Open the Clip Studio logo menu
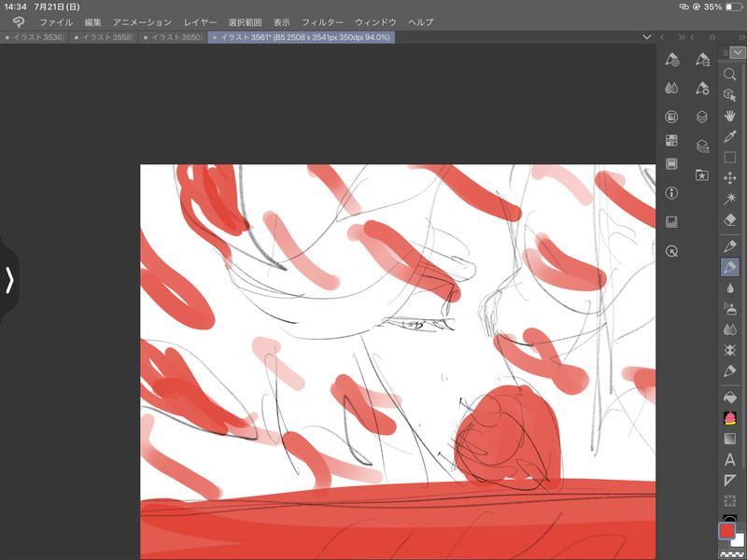Viewport: 747px width, 560px height. [x=18, y=21]
